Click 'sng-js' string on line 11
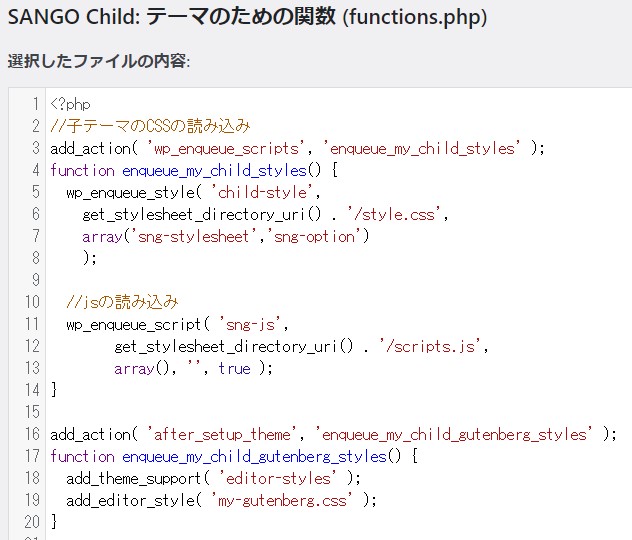Viewport: 632px width, 540px height. pyautogui.click(x=250, y=324)
